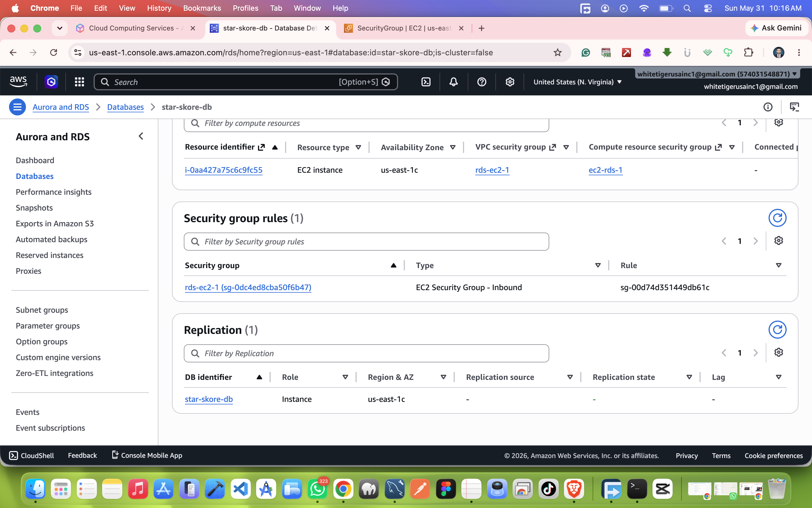Open the rds-ec2-1 VPC security group link
Viewport: 812px width, 508px height.
tap(492, 170)
